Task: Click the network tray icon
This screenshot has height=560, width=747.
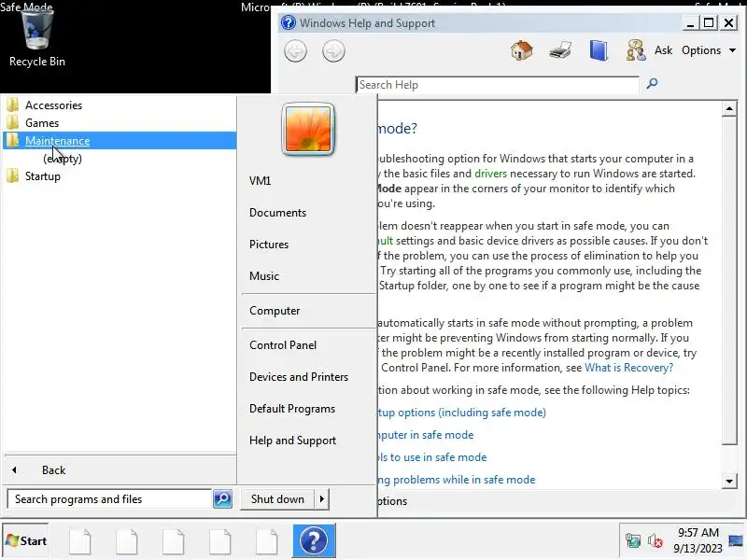Action: [x=633, y=541]
